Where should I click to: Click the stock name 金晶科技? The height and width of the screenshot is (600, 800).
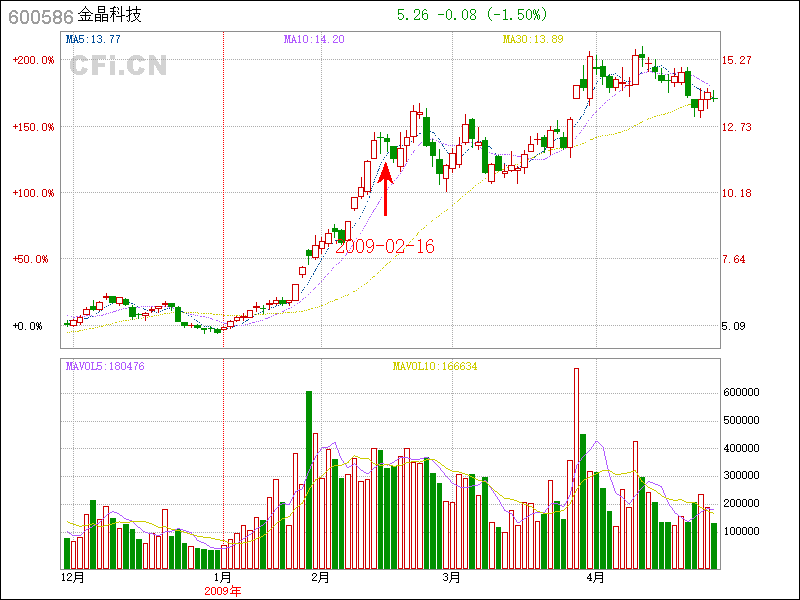tap(110, 16)
